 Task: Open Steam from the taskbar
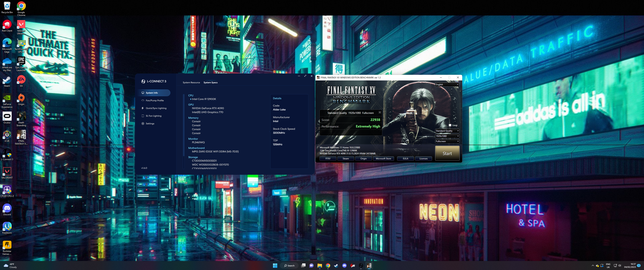pos(336,265)
